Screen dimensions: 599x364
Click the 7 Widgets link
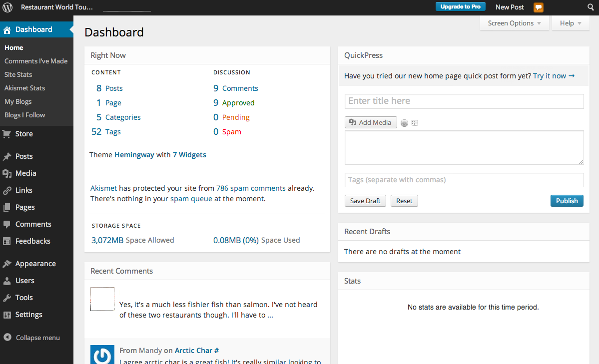pyautogui.click(x=189, y=155)
